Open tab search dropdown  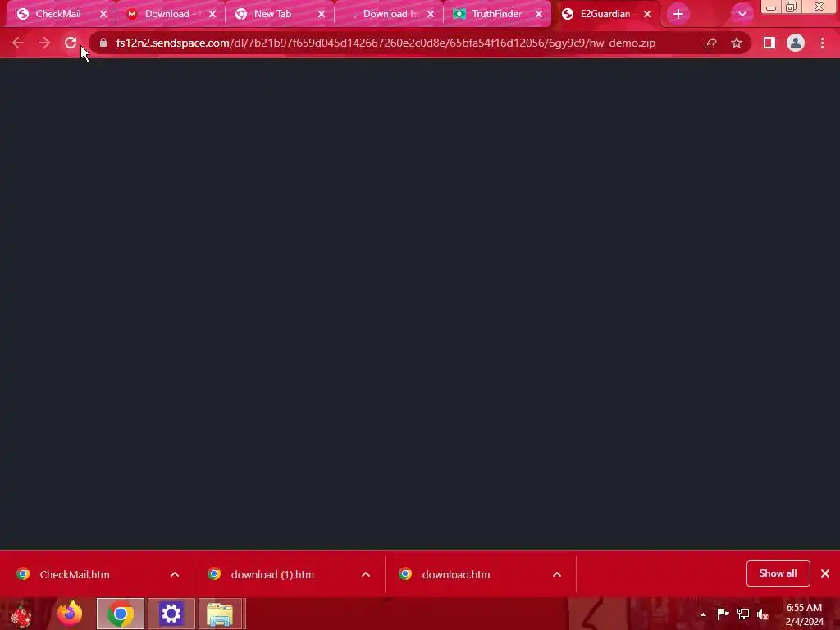pos(742,14)
